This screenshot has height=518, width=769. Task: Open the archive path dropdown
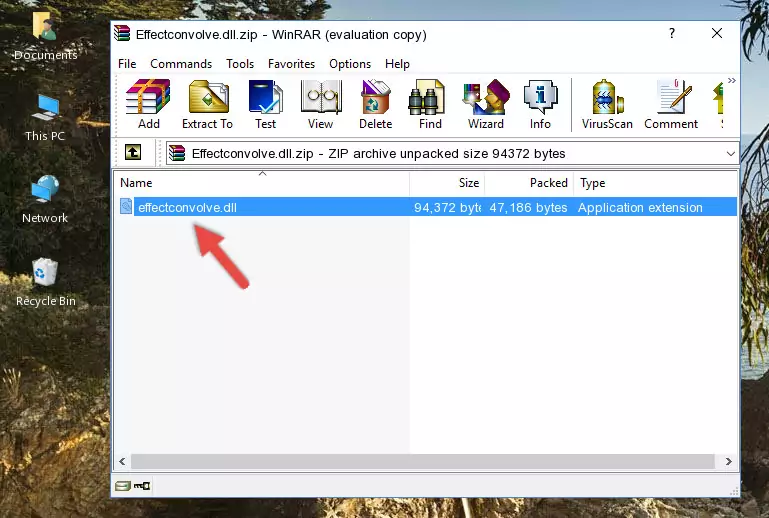coord(730,154)
